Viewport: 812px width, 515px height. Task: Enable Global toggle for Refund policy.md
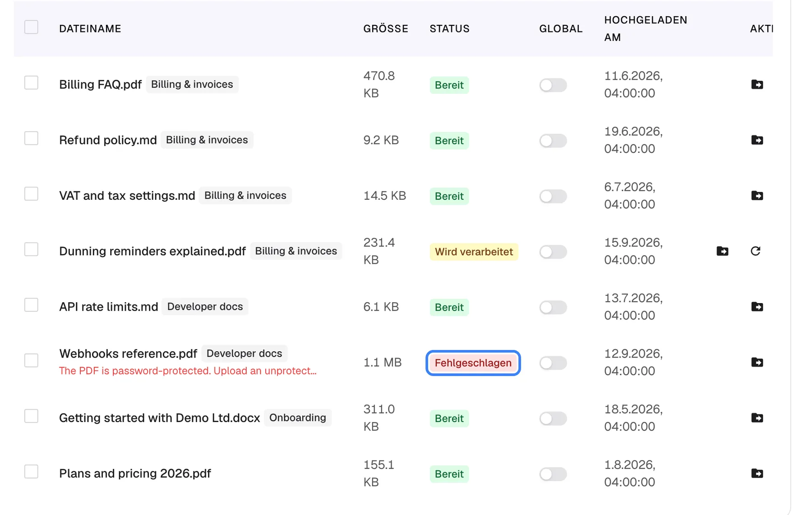pos(553,140)
